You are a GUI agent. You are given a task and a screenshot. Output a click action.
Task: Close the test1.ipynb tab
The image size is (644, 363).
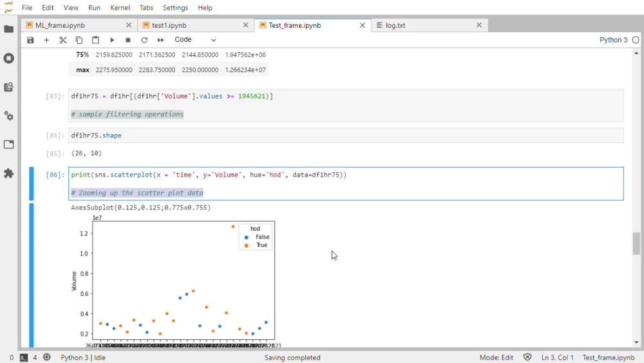point(245,25)
